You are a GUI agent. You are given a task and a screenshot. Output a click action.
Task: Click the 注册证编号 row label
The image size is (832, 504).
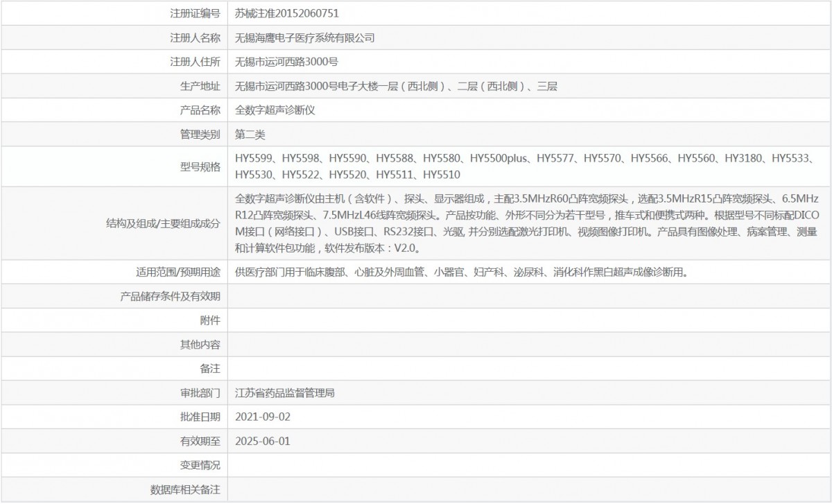click(195, 13)
